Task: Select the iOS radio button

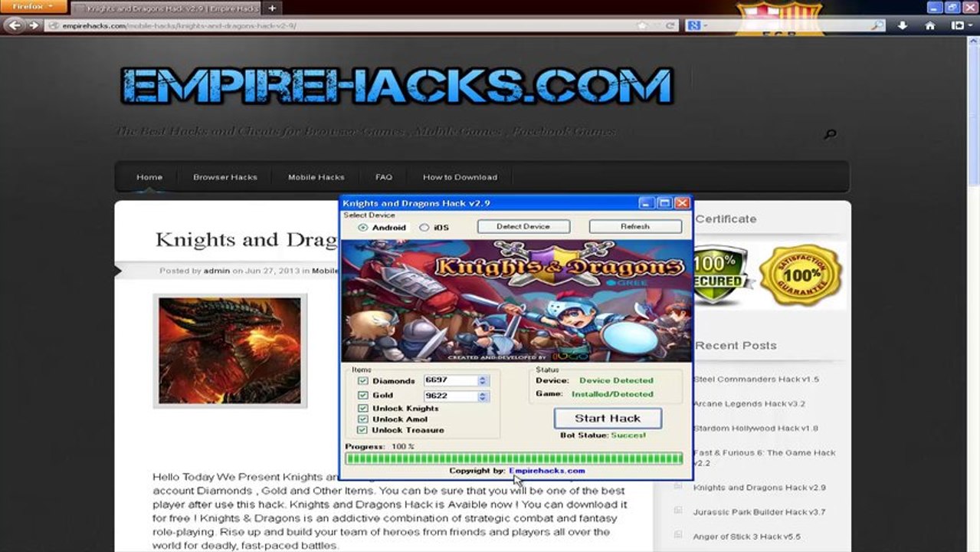Action: tap(424, 228)
